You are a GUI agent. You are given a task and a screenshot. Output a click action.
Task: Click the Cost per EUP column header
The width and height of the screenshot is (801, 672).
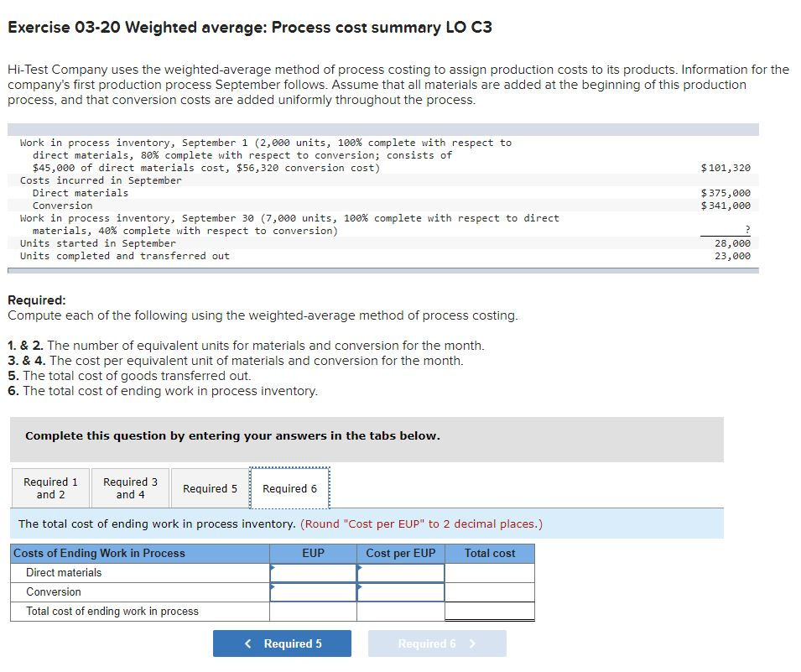point(399,554)
